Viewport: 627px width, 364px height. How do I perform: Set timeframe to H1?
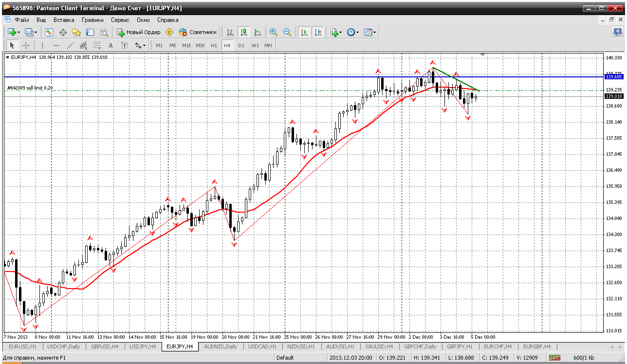[214, 45]
